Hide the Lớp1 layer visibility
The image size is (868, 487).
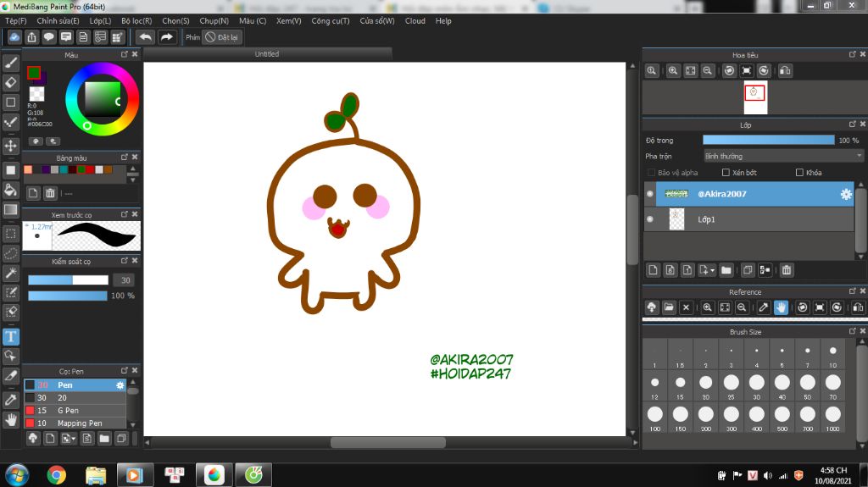pyautogui.click(x=650, y=219)
